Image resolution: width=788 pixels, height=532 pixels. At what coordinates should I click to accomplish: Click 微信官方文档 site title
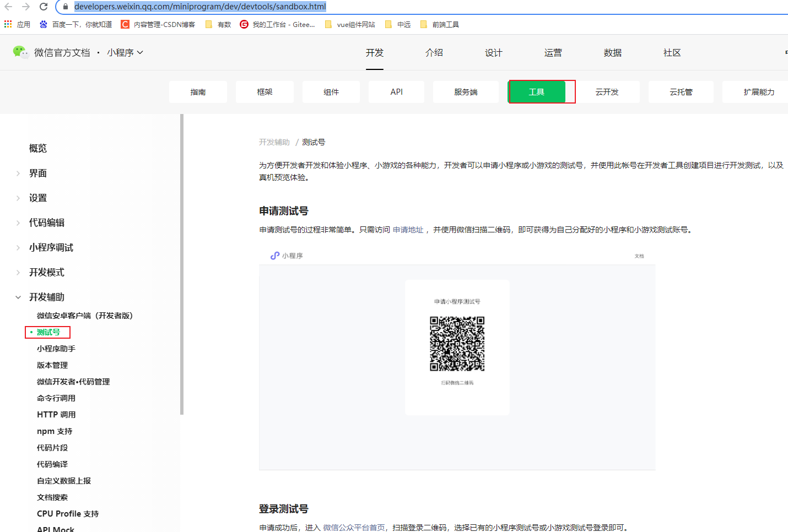tap(62, 52)
